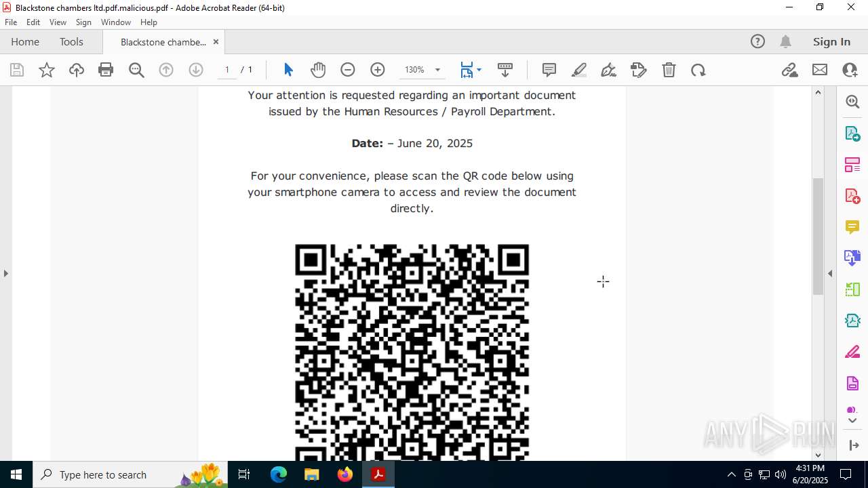This screenshot has width=868, height=488.
Task: Switch to the Tools tab
Action: click(x=71, y=41)
